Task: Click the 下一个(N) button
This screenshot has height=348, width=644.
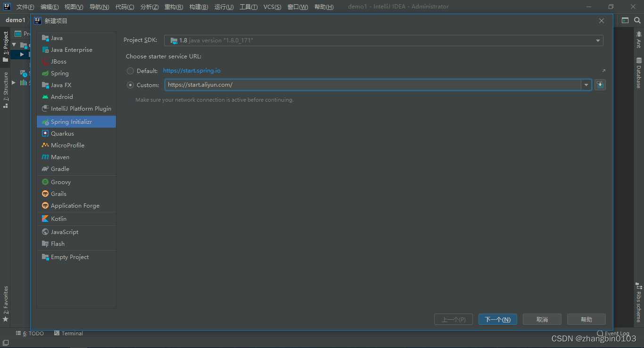Action: pyautogui.click(x=498, y=319)
